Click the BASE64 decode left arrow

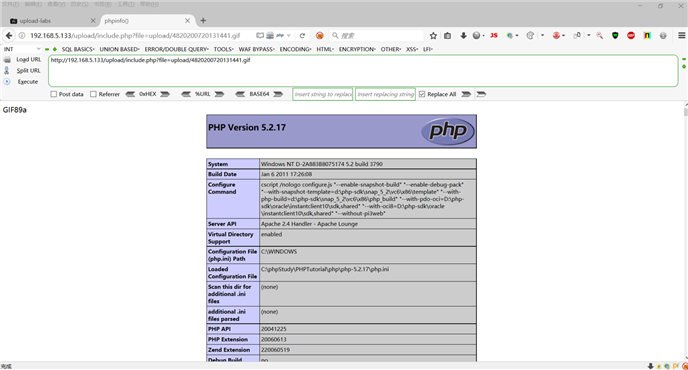tap(240, 94)
